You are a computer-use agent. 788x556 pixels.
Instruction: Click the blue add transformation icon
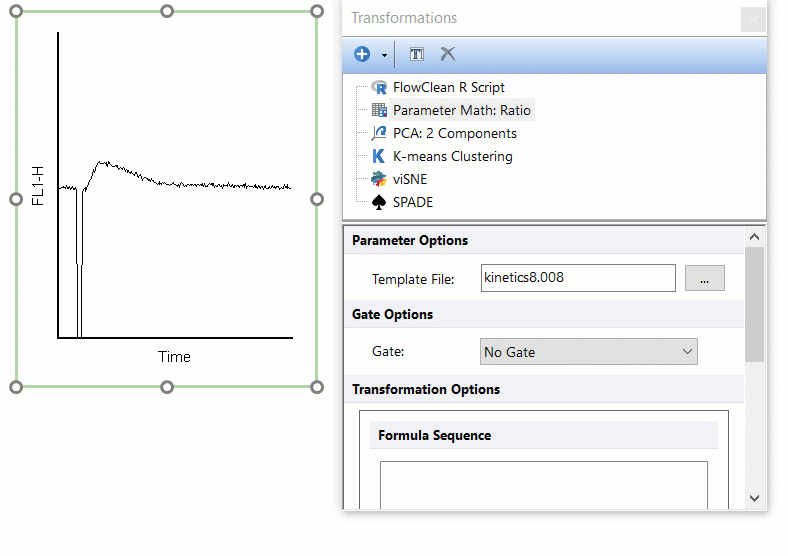click(x=362, y=54)
